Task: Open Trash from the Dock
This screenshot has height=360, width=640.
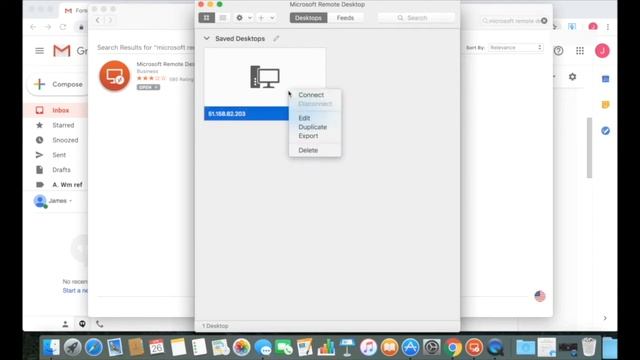Action: (x=589, y=347)
